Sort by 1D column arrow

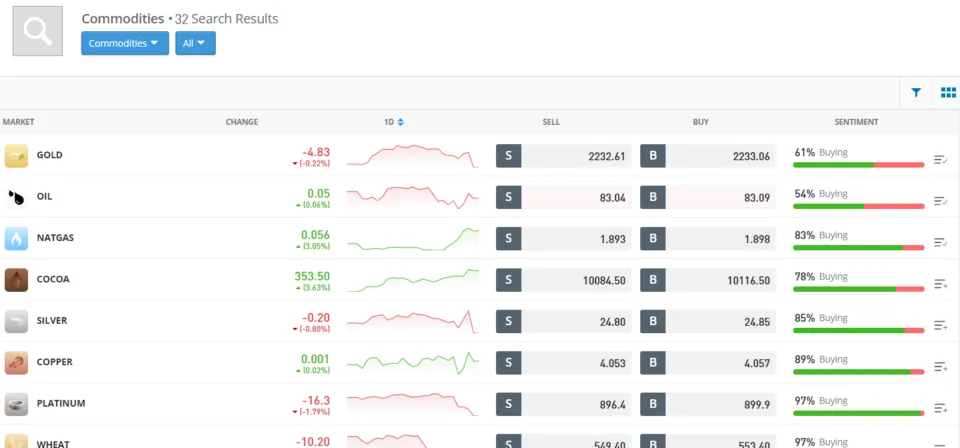(400, 122)
